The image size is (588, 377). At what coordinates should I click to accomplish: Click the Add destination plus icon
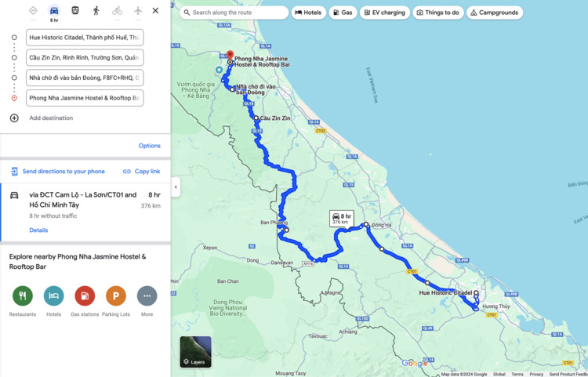click(14, 118)
